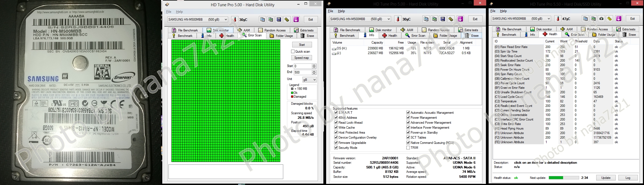Switch to Folder Usage tab in Info window
The height and width of the screenshot is (185, 644).
coord(446,35)
